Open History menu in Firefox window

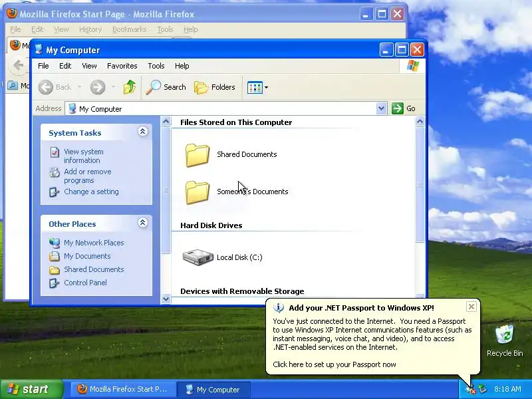(x=90, y=29)
